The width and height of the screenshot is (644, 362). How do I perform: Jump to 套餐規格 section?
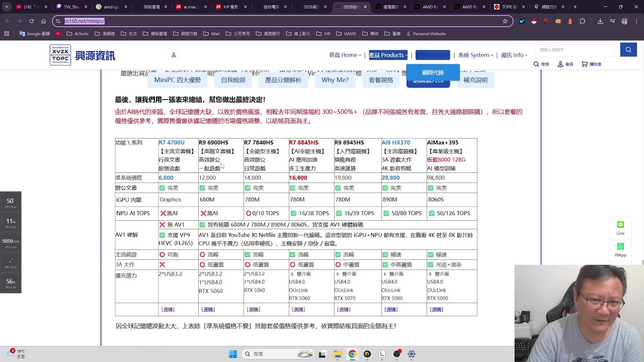[381, 80]
